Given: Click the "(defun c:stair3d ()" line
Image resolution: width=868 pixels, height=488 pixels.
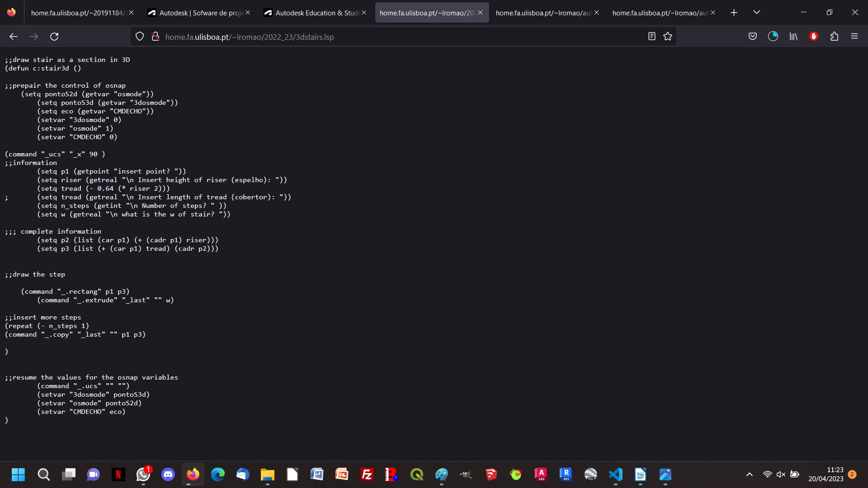Looking at the screenshot, I should coord(43,68).
